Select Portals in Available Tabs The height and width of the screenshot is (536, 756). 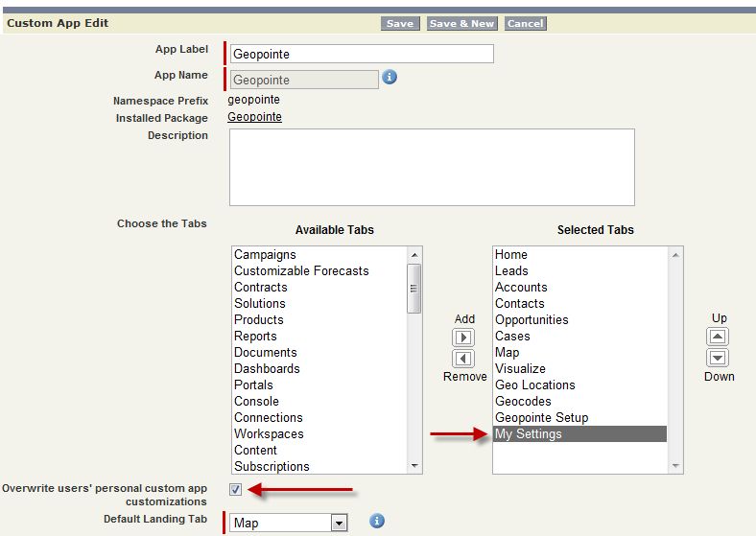[320, 385]
